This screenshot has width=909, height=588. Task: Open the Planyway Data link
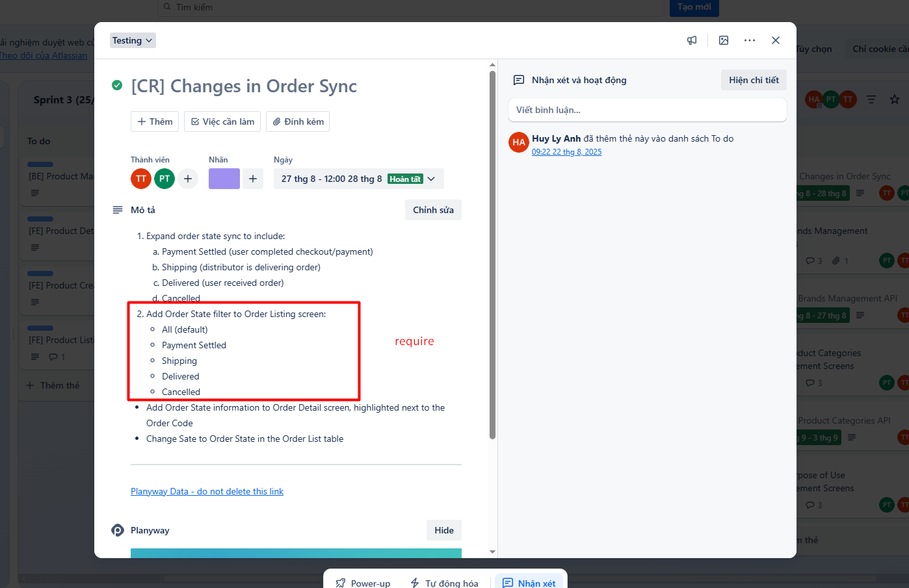click(x=207, y=491)
